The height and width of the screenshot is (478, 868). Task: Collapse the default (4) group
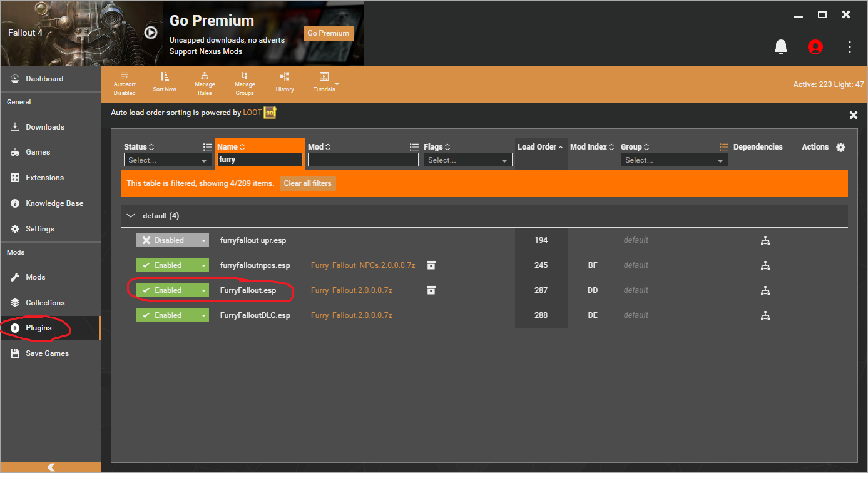point(131,216)
